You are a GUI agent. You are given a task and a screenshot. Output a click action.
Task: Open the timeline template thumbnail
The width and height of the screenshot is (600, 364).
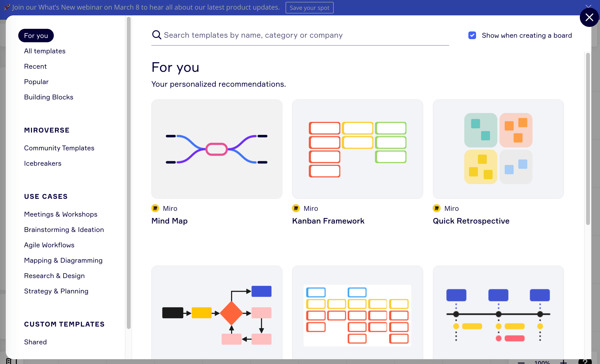tap(498, 312)
